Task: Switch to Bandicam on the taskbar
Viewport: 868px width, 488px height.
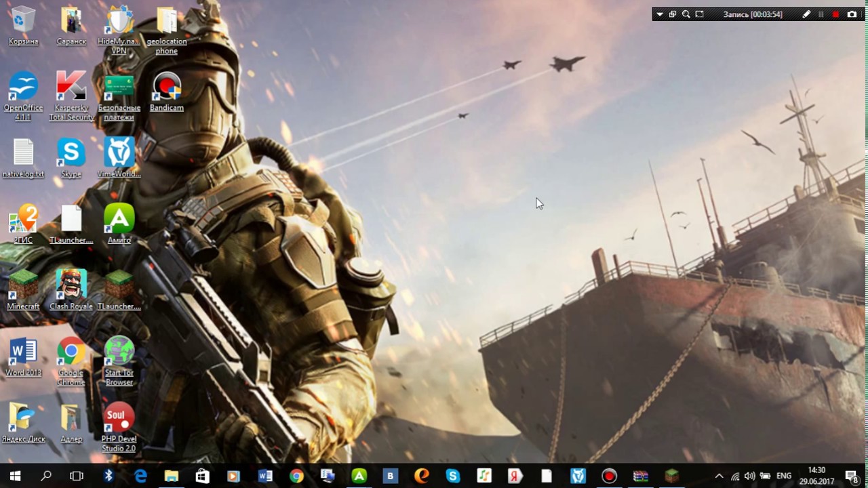Action: (x=608, y=476)
